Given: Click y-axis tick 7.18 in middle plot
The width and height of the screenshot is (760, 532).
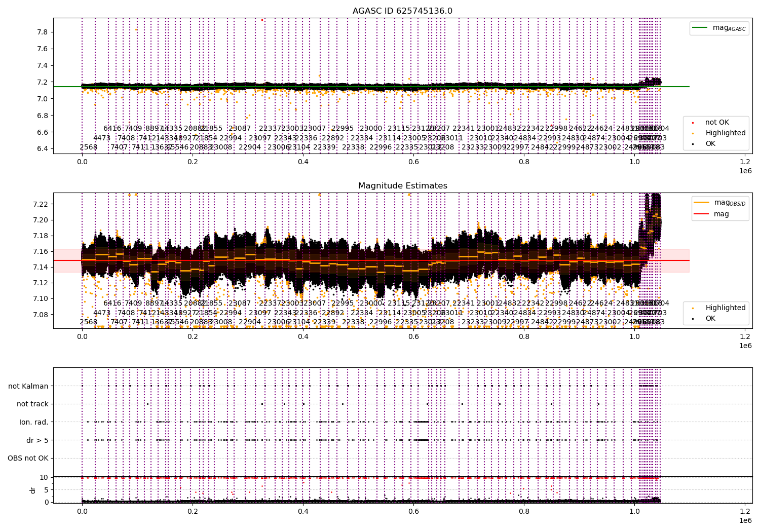Looking at the screenshot, I should (x=41, y=236).
